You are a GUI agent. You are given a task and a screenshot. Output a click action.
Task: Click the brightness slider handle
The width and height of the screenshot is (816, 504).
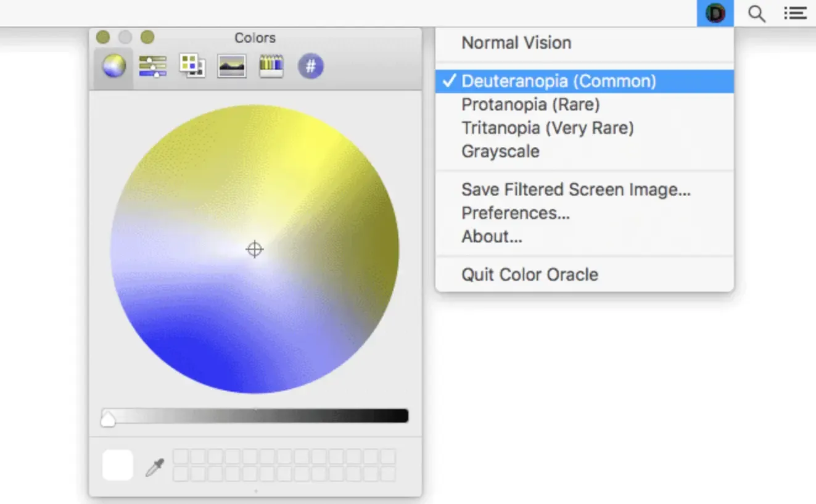(x=108, y=419)
